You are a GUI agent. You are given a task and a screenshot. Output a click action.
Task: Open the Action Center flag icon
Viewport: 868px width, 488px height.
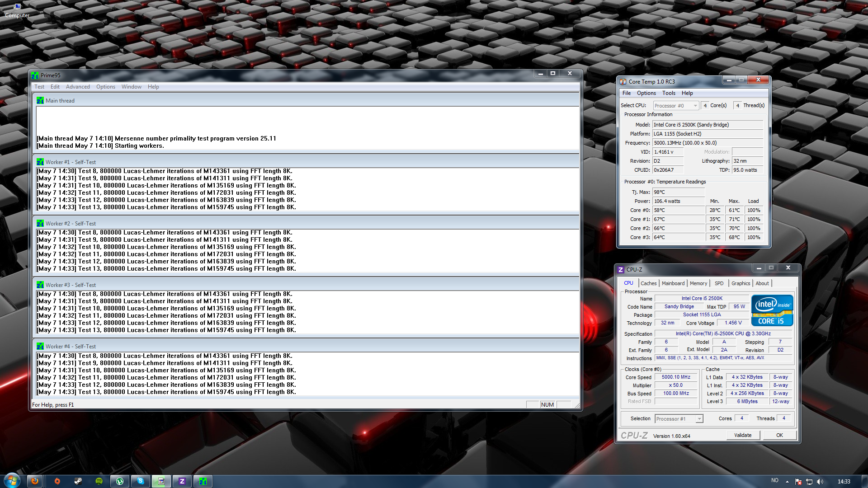tap(798, 482)
